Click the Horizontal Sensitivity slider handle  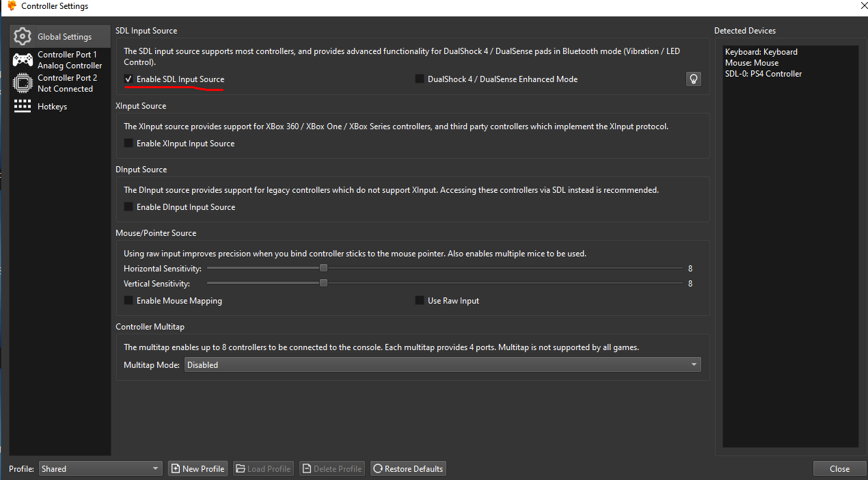point(324,268)
